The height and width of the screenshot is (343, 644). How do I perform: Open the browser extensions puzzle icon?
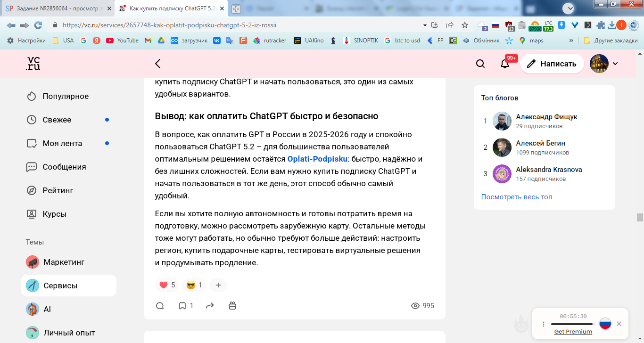600,25
